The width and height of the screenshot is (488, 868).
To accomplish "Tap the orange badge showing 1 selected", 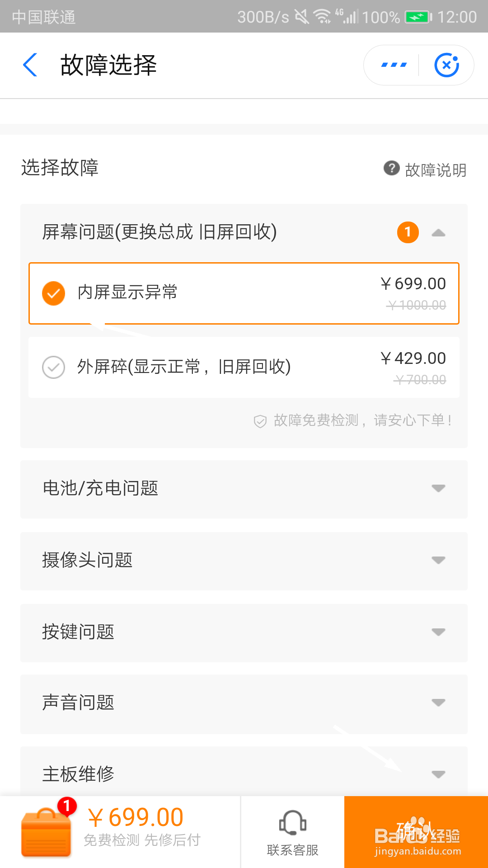I will 408,232.
